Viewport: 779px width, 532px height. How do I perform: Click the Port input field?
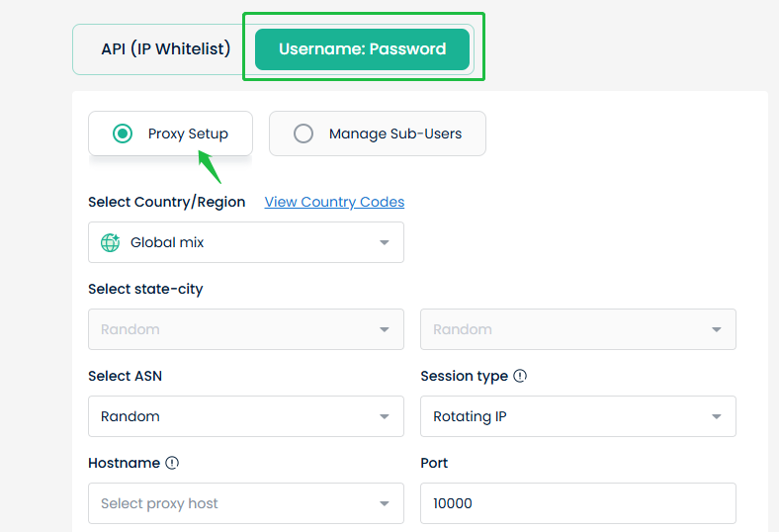click(x=578, y=503)
